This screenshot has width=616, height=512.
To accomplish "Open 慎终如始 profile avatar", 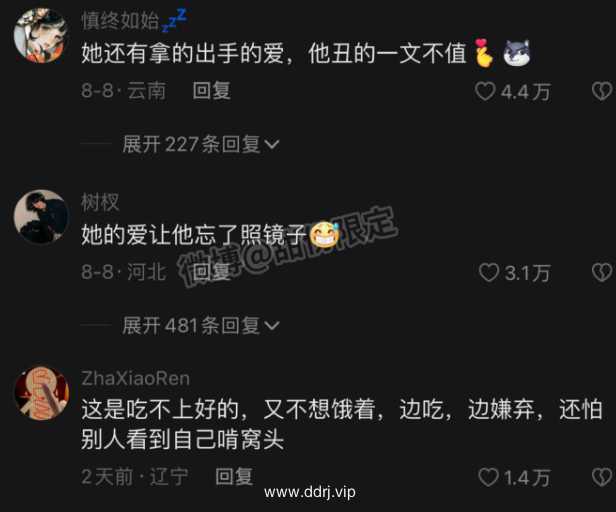I will tap(41, 35).
